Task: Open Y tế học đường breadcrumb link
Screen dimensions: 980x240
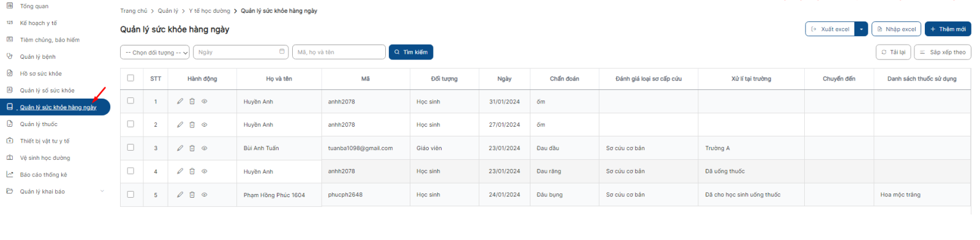Action: tap(209, 11)
